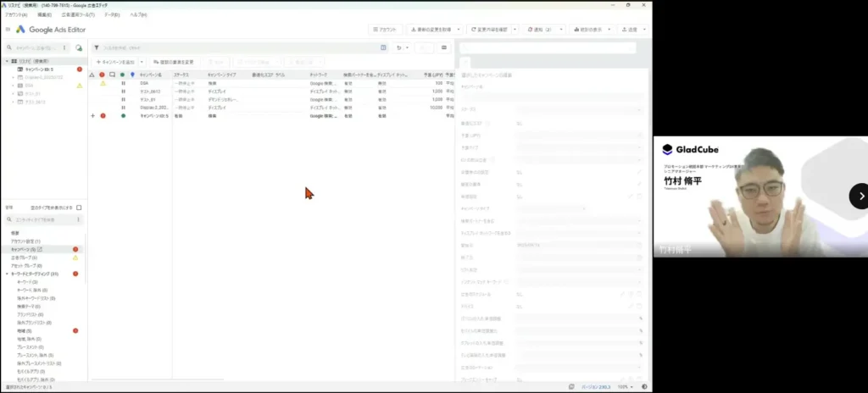Click the アカウント button in top toolbar
This screenshot has width=868, height=393.
pyautogui.click(x=386, y=30)
